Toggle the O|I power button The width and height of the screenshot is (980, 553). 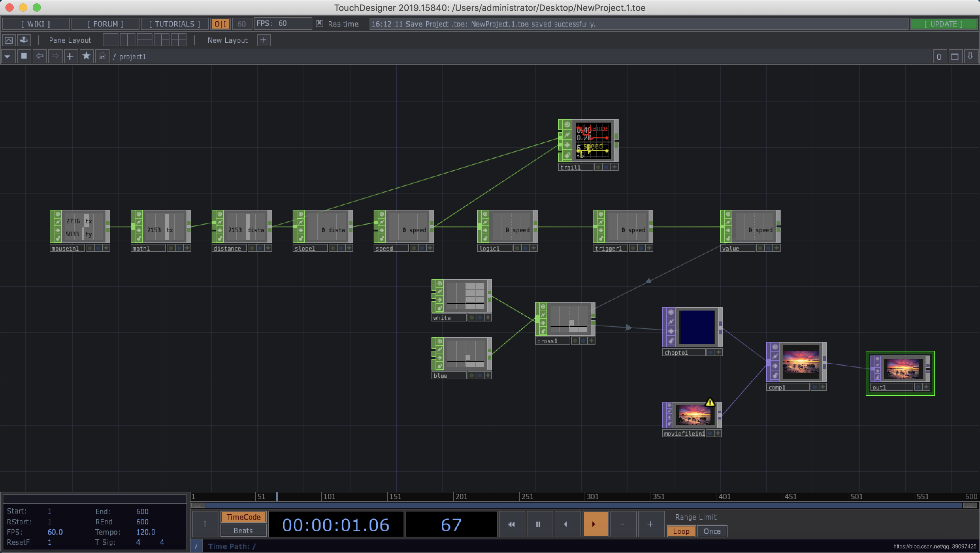click(220, 24)
